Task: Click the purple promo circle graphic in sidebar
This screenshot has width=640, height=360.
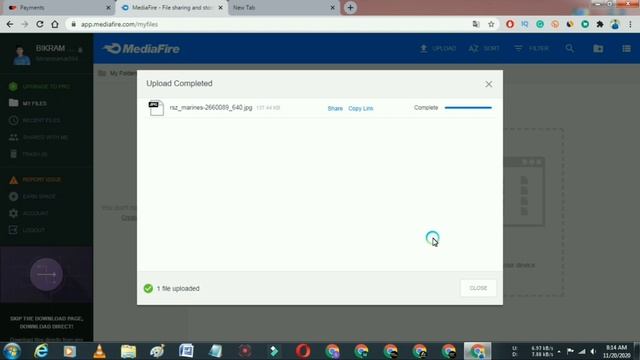Action: (x=46, y=274)
